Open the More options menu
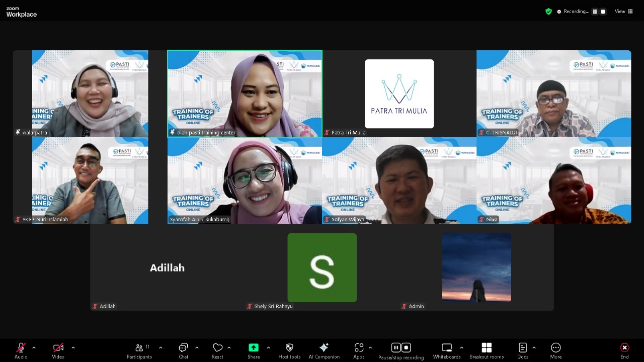644x362 pixels. point(555,350)
